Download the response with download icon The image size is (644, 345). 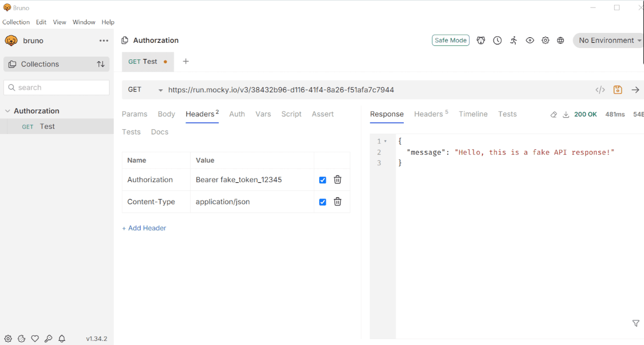tap(566, 115)
